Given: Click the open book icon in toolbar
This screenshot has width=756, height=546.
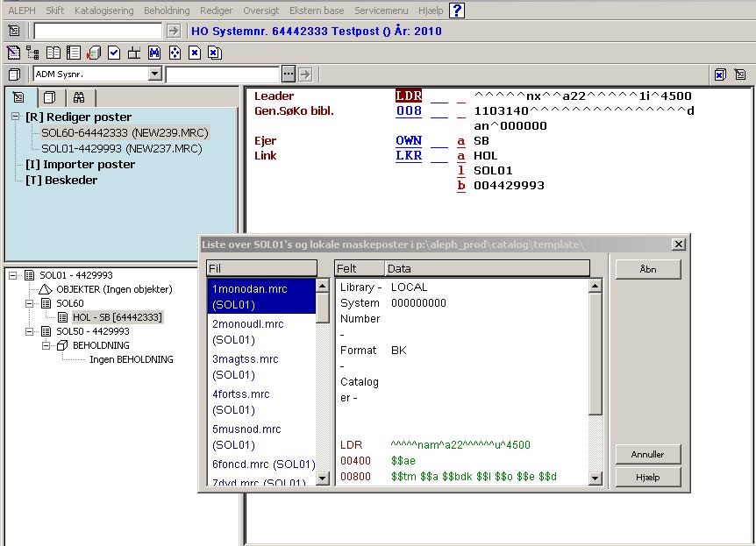Looking at the screenshot, I should tap(53, 53).
